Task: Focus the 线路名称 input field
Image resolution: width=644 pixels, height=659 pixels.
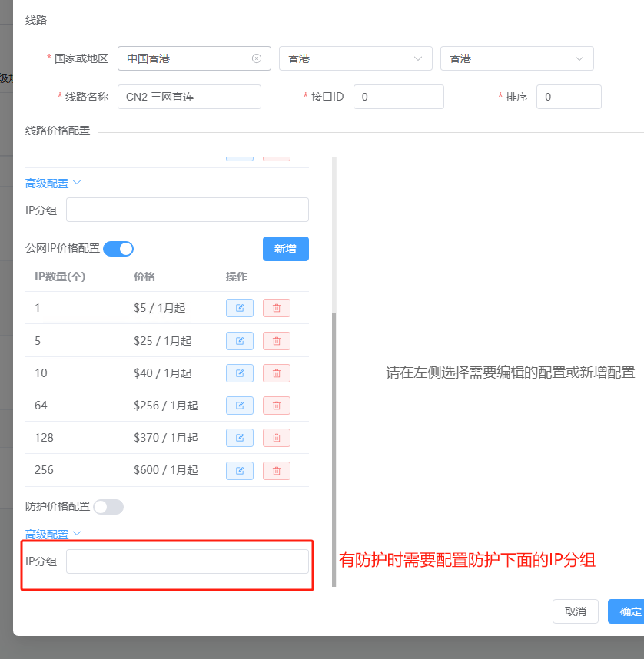Action: (189, 97)
